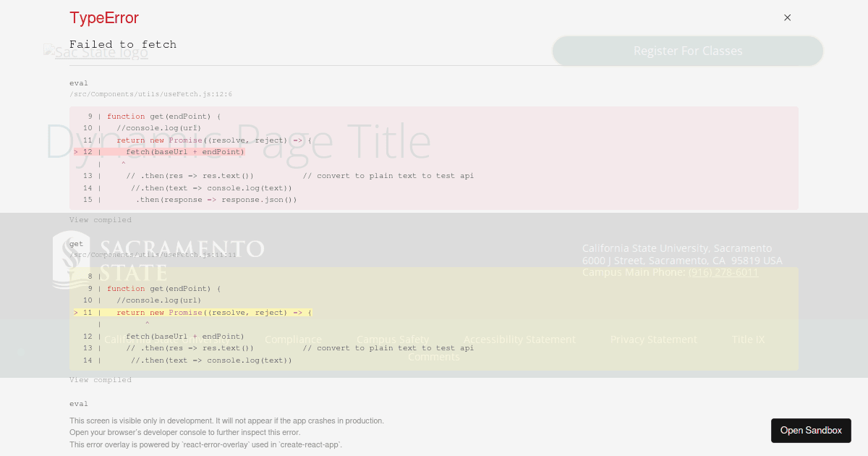
Task: Click the Register For Classes button
Action: tap(687, 51)
